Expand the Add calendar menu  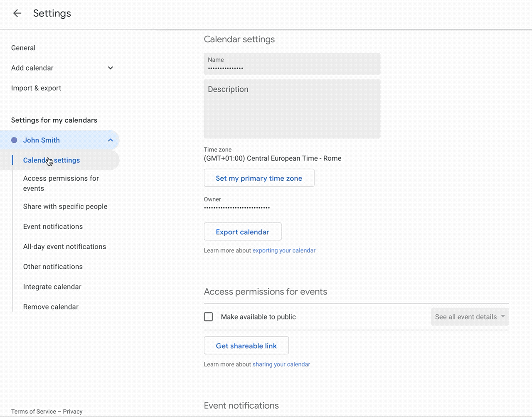(x=111, y=68)
